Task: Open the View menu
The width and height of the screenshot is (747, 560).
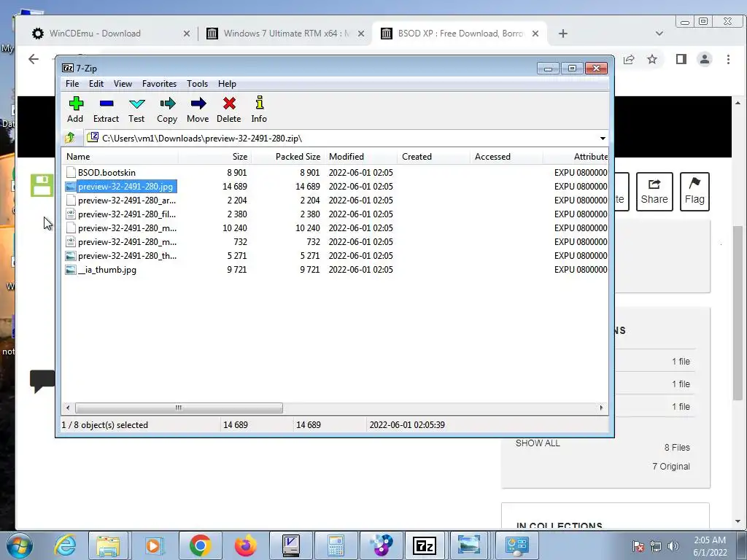Action: pos(123,84)
